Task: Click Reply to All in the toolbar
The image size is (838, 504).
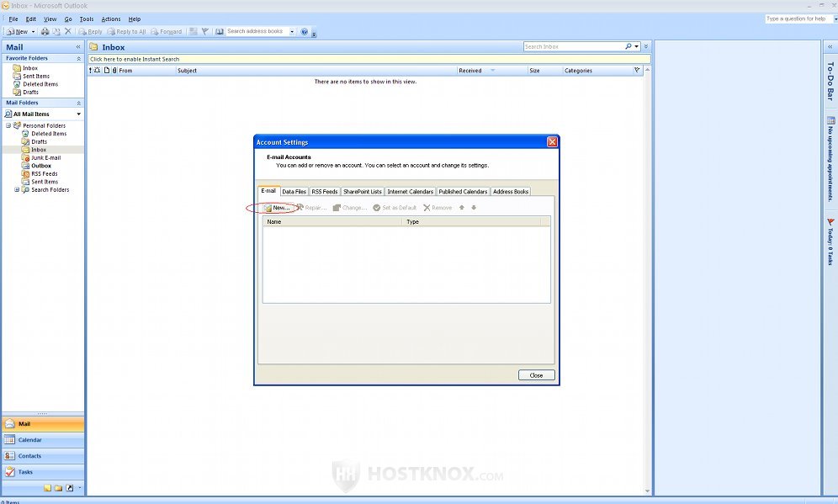Action: tap(127, 31)
